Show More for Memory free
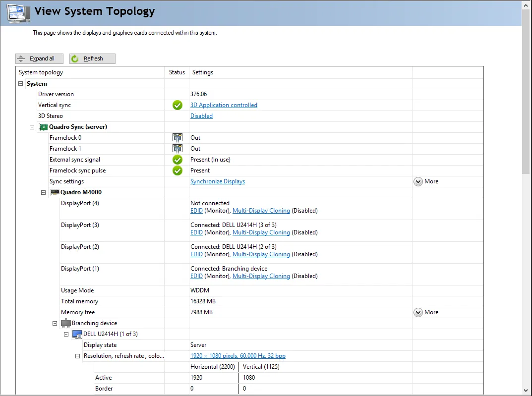 pyautogui.click(x=418, y=312)
